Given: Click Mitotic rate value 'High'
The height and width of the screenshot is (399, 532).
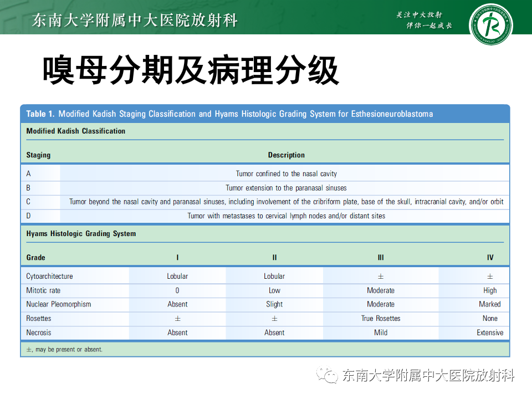Looking at the screenshot, I should pos(490,290).
